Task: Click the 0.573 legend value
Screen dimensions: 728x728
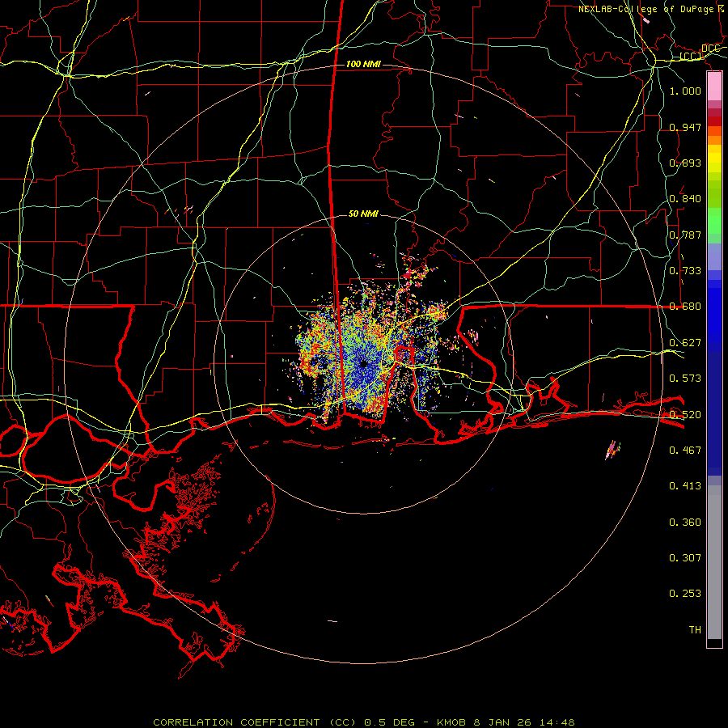Action: pyautogui.click(x=685, y=378)
